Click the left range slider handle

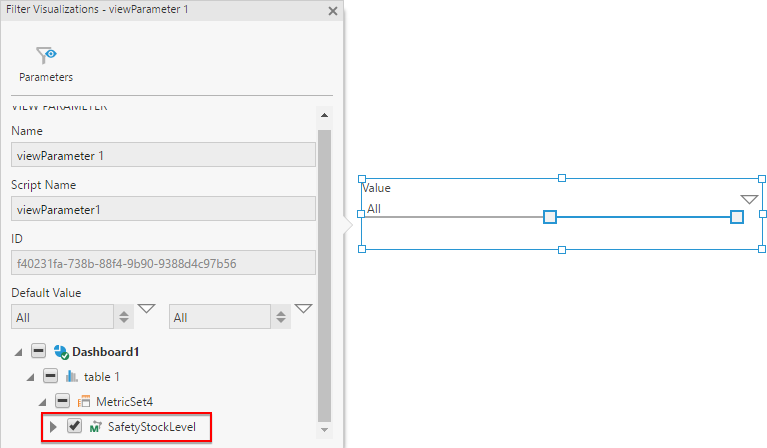pos(550,217)
